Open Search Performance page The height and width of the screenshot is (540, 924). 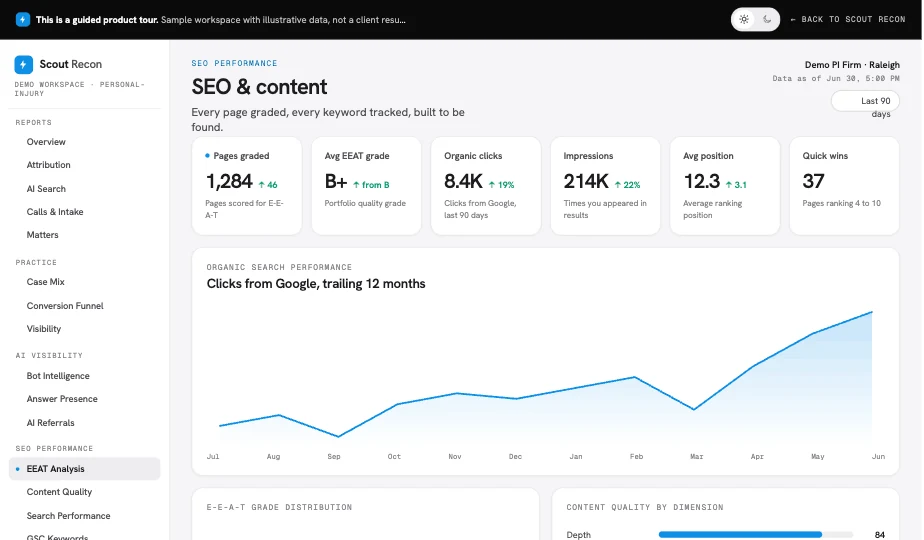coord(68,516)
